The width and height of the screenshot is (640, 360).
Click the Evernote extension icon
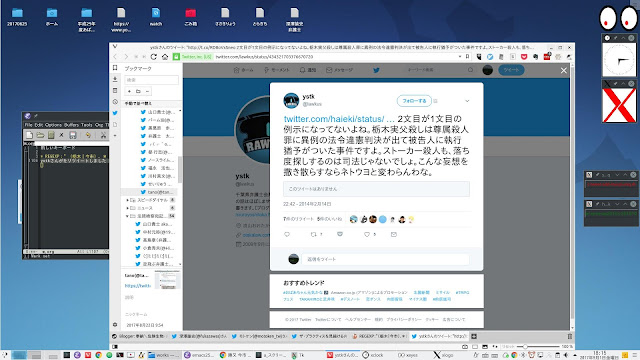pos(536,57)
